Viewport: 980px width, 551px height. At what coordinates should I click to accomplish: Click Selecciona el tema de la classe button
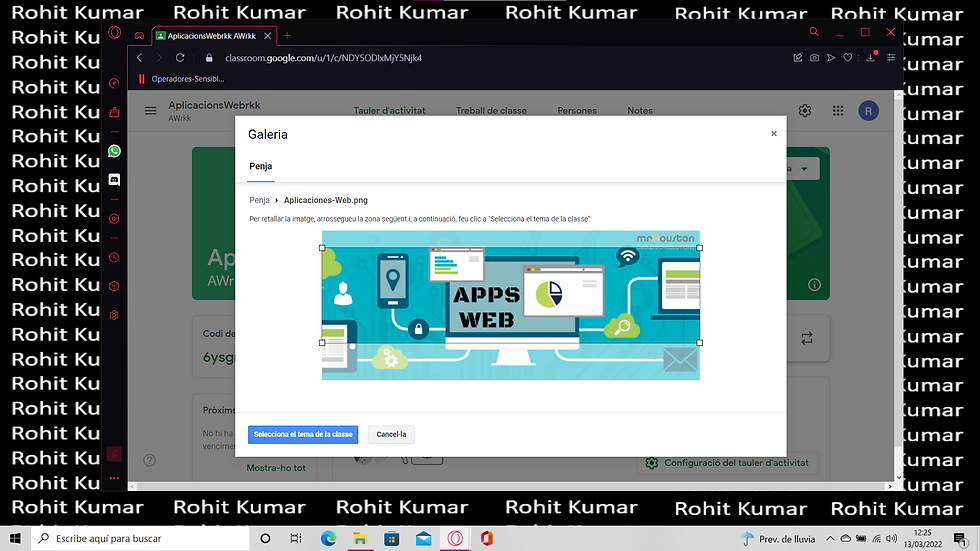(302, 434)
